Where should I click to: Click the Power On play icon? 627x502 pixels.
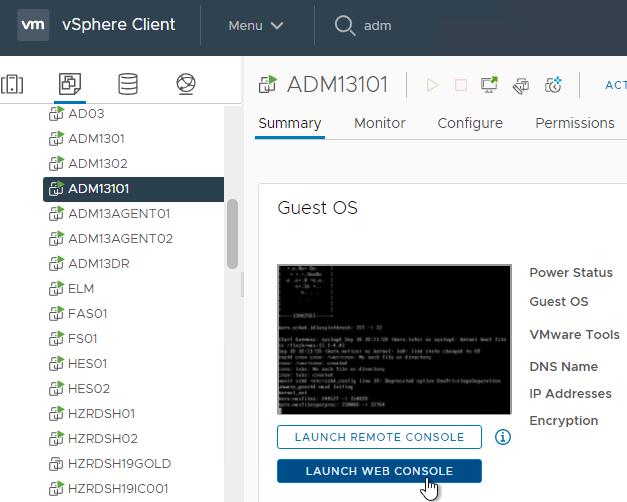(x=432, y=85)
